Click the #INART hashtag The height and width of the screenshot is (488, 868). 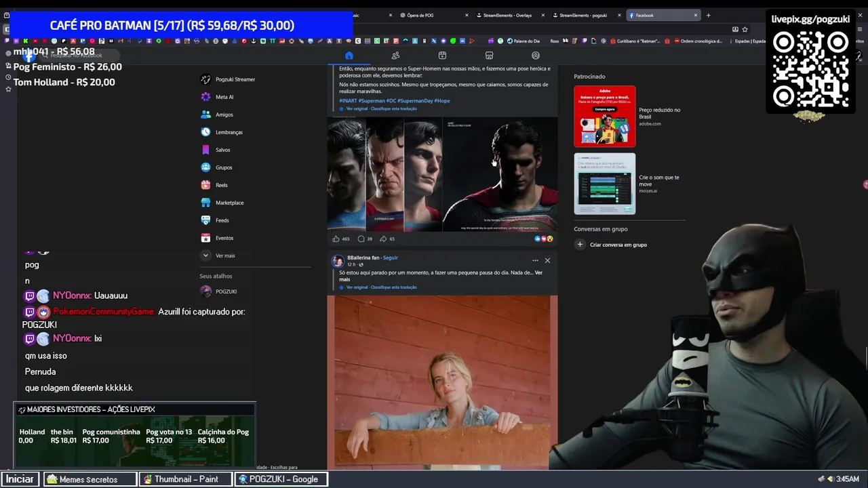click(x=348, y=100)
